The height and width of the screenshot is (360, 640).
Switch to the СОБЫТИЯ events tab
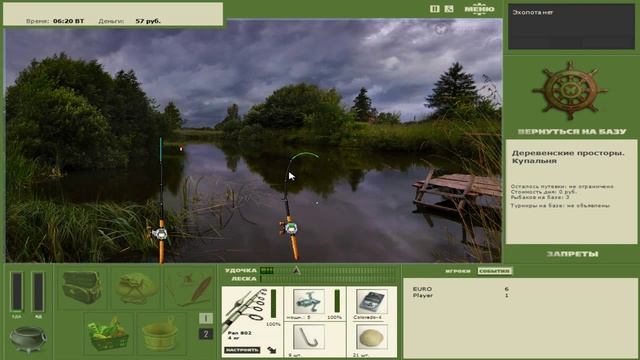495,271
